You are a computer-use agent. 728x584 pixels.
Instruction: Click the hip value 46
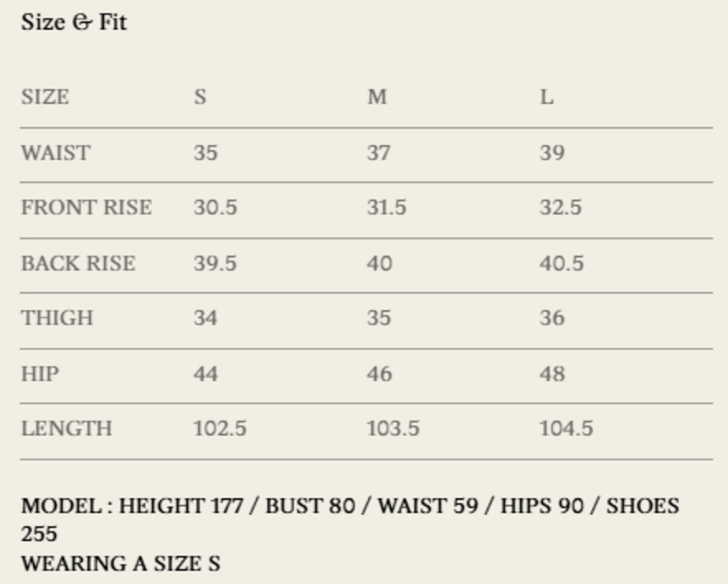coord(379,374)
